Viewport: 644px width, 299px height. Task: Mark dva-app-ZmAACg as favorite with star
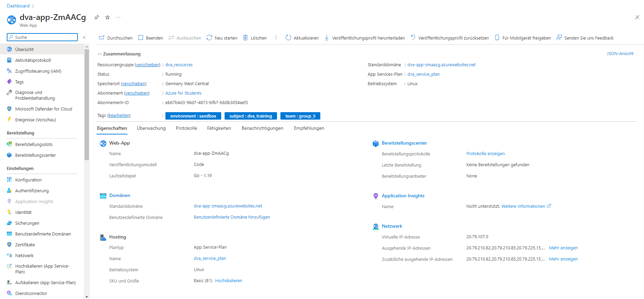pyautogui.click(x=108, y=17)
